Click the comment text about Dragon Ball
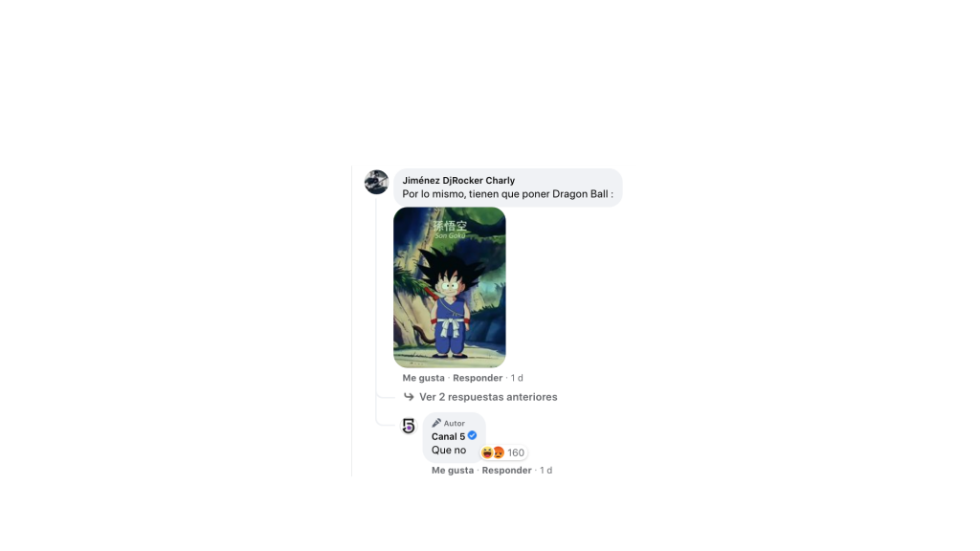The width and height of the screenshot is (980, 551). click(507, 193)
